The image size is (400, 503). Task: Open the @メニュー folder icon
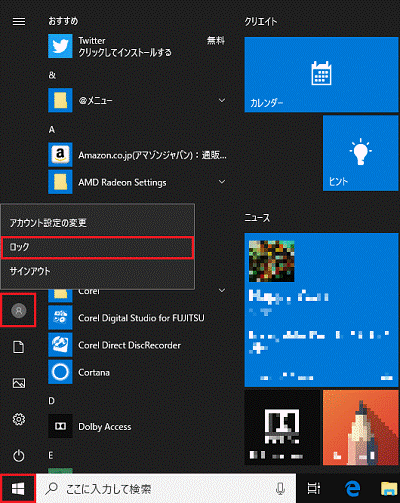[60, 100]
